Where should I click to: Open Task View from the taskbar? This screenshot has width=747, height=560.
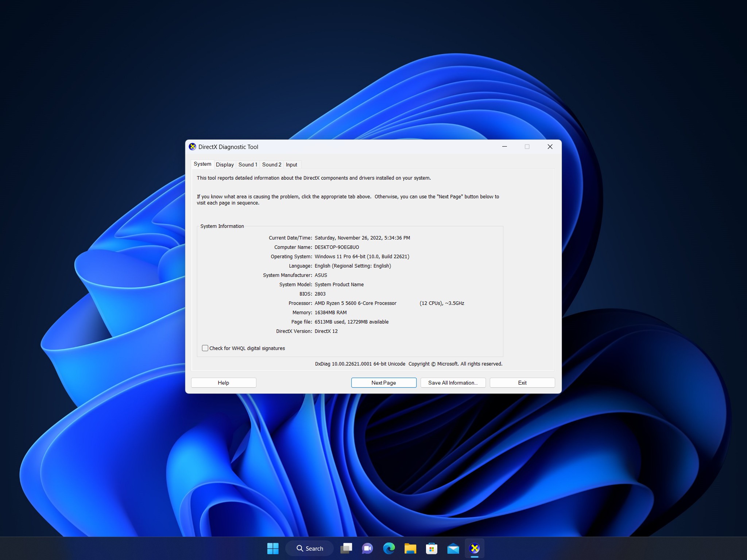point(346,548)
